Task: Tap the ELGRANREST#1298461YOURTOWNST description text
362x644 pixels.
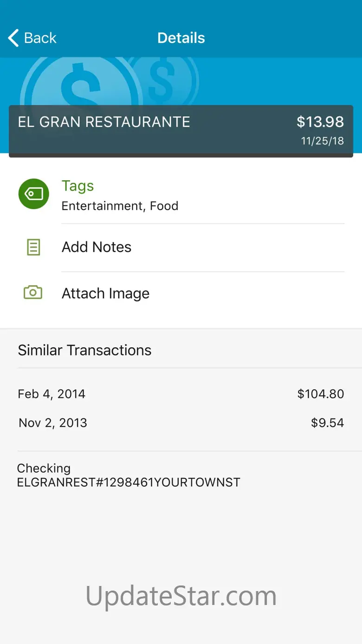Action: 129,482
